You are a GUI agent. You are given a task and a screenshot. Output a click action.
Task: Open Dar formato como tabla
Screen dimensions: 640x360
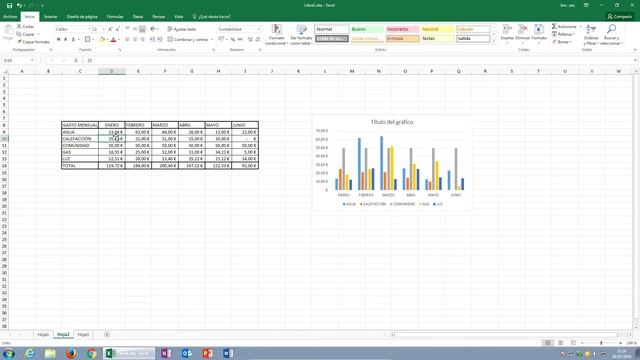(301, 35)
